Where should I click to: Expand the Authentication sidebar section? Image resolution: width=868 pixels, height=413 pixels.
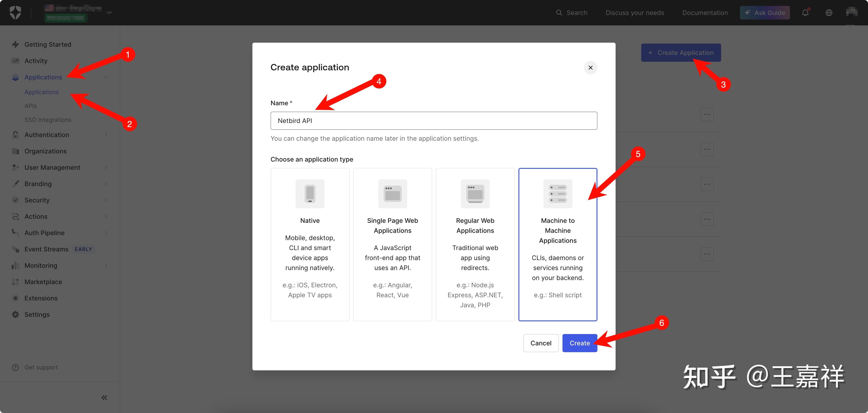pyautogui.click(x=47, y=135)
